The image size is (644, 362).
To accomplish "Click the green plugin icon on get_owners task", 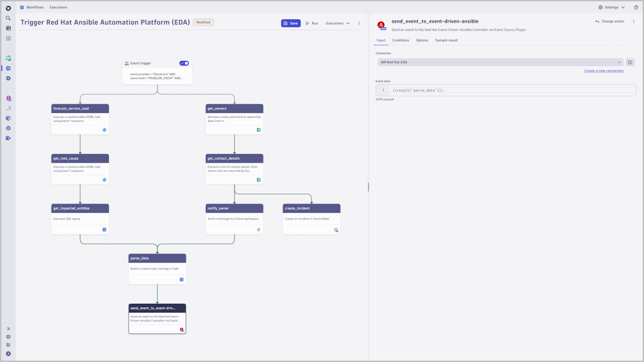I will (x=258, y=129).
